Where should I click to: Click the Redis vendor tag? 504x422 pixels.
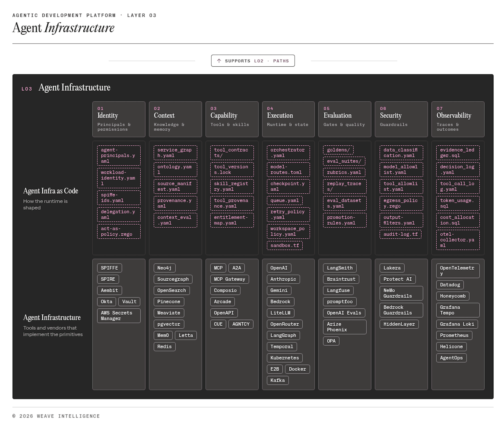[164, 347]
